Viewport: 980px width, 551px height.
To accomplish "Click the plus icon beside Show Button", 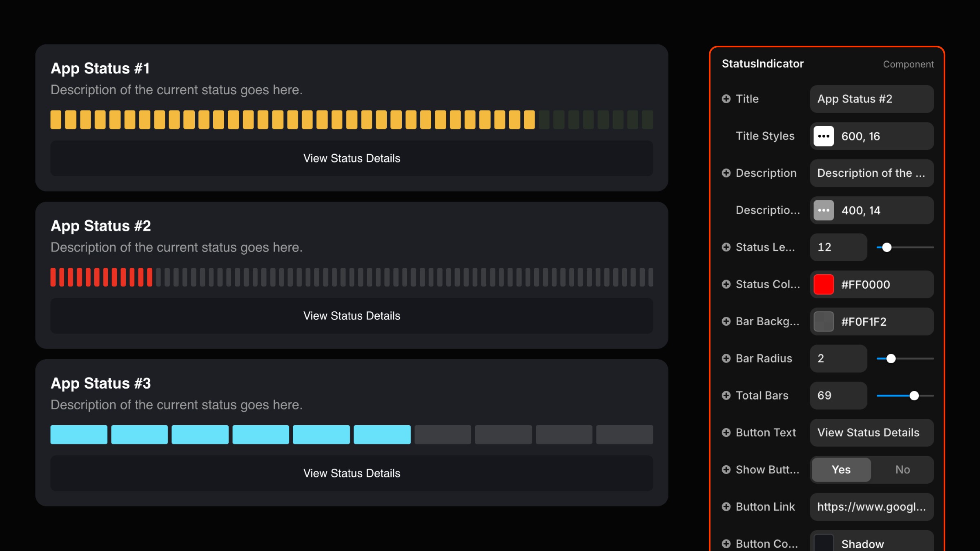I will pyautogui.click(x=726, y=470).
